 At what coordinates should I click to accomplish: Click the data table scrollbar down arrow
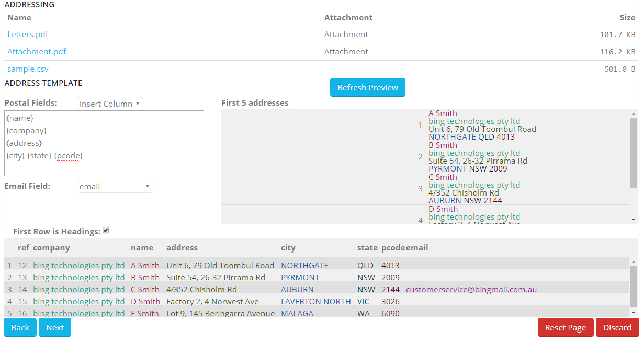634,312
